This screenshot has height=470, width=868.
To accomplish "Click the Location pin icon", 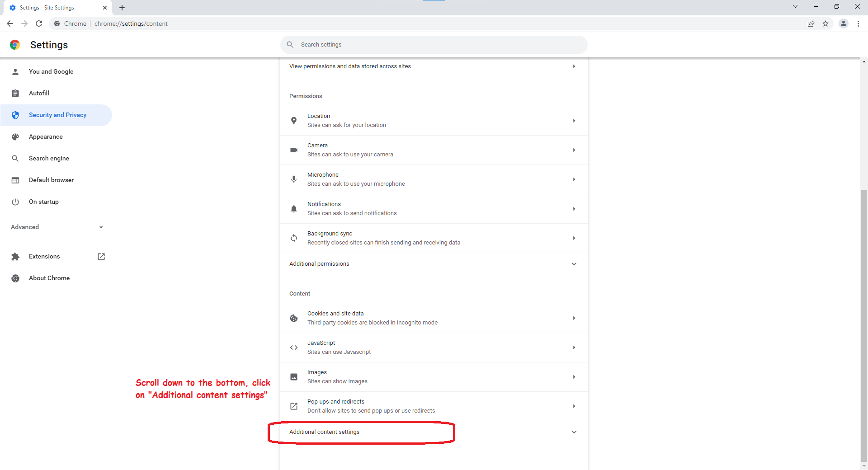I will pos(294,121).
